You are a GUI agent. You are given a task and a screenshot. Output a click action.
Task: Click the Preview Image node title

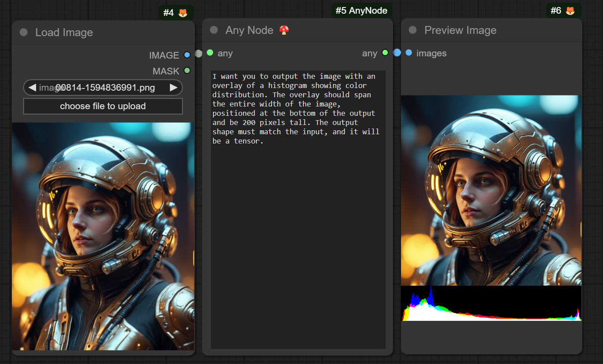coord(460,30)
